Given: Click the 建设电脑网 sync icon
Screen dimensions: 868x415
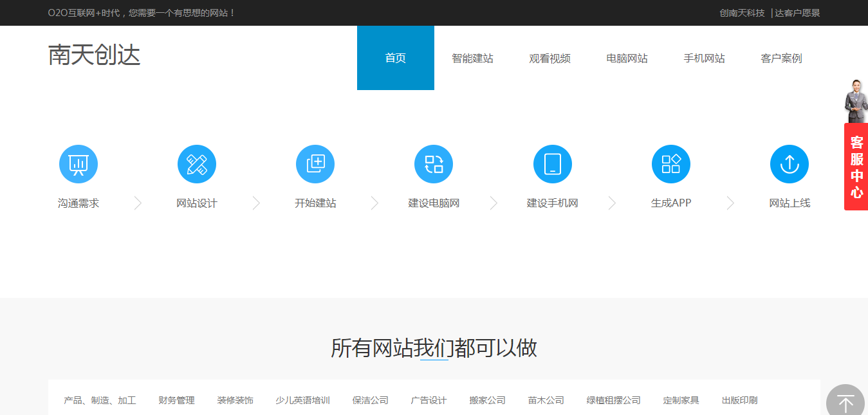Looking at the screenshot, I should 433,163.
